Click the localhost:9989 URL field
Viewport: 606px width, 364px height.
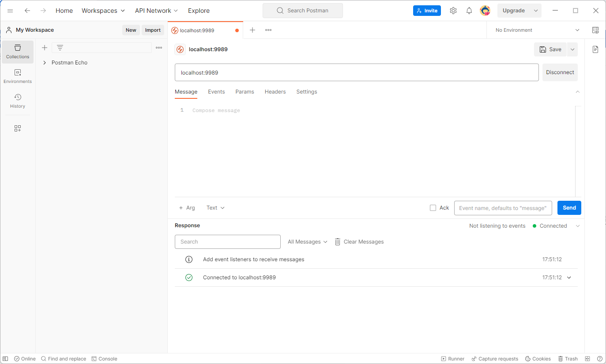point(357,72)
